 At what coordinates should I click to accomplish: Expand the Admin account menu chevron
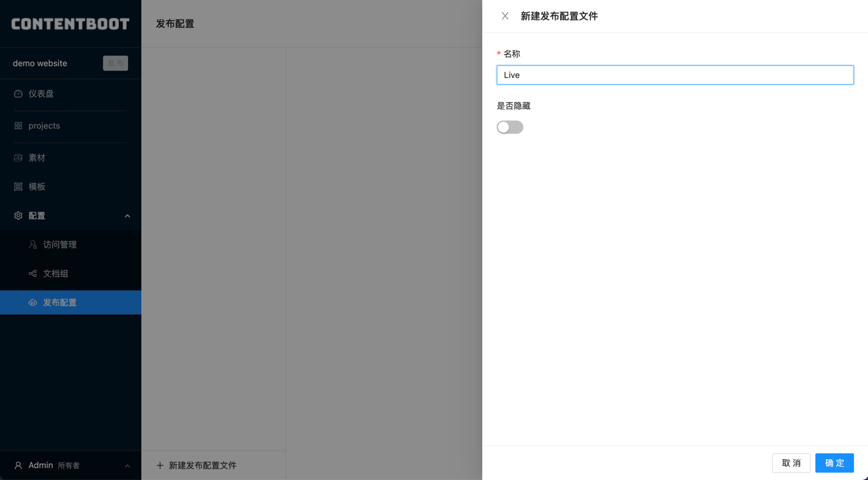coord(127,466)
